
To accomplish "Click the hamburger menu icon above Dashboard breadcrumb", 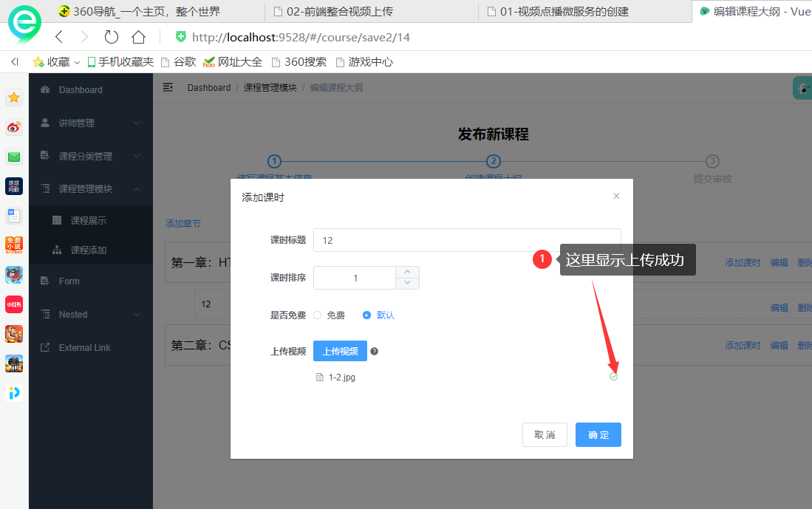I will point(168,86).
